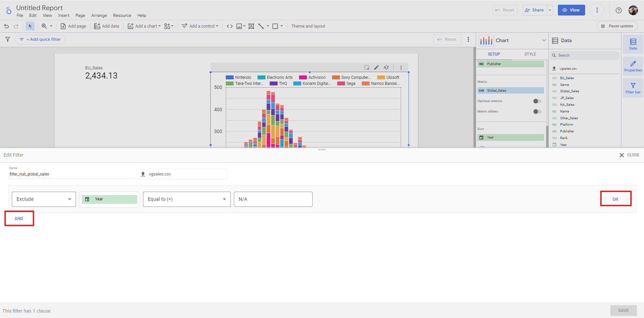Screen dimensions: 644x318
Task: Enable the Optional metrics toggle
Action: [x=537, y=101]
